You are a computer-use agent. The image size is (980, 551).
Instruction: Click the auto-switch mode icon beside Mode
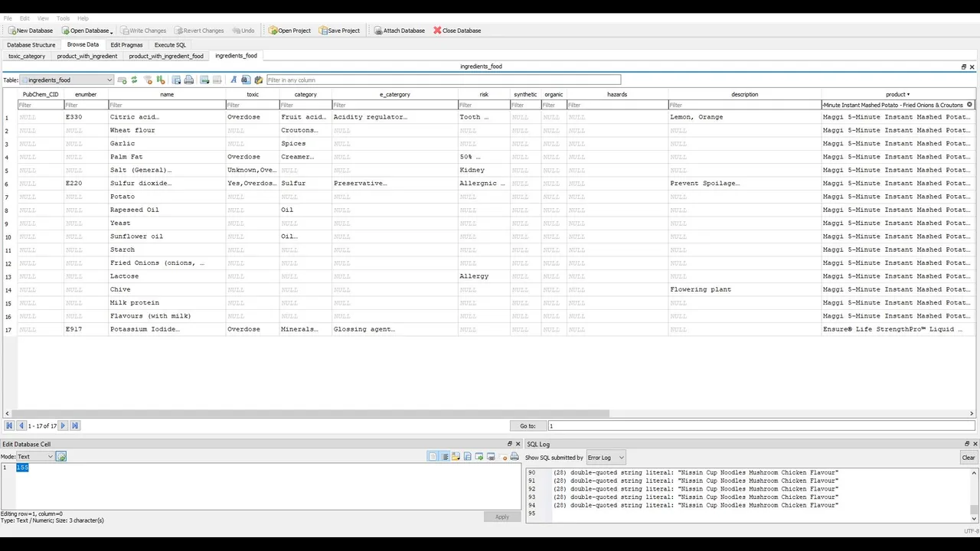[x=61, y=456]
